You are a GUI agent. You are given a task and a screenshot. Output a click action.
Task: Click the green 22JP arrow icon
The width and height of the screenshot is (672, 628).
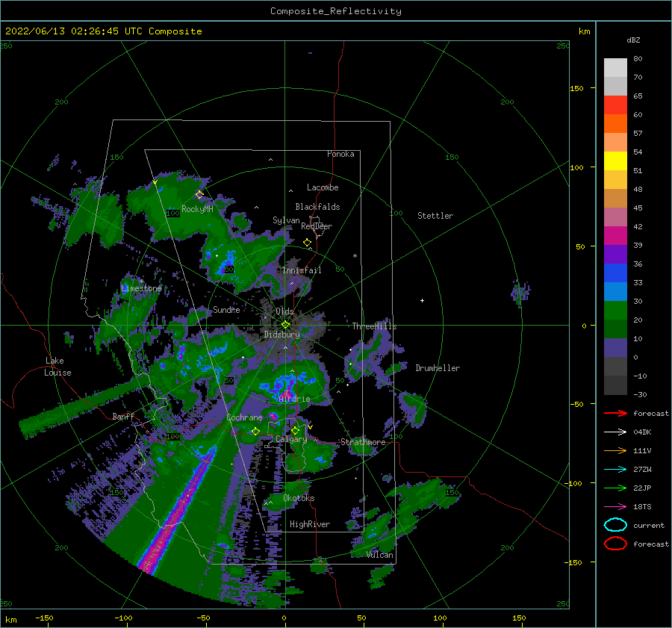pos(615,488)
